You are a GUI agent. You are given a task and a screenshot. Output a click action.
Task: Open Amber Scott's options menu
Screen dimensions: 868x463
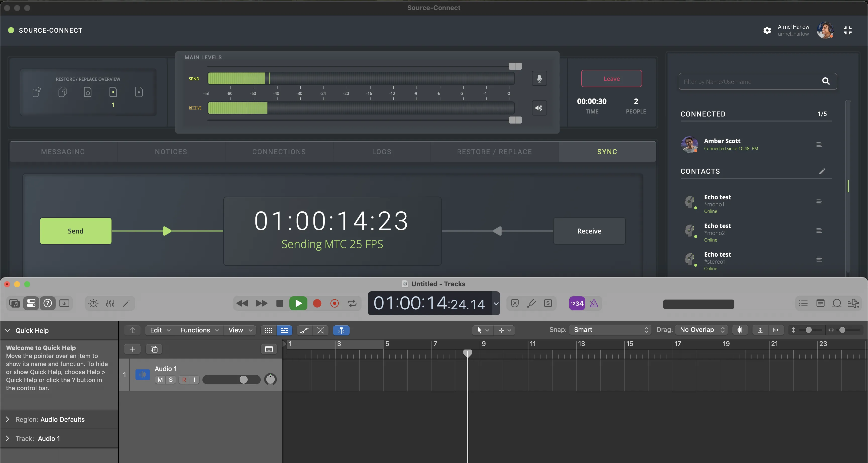tap(819, 145)
